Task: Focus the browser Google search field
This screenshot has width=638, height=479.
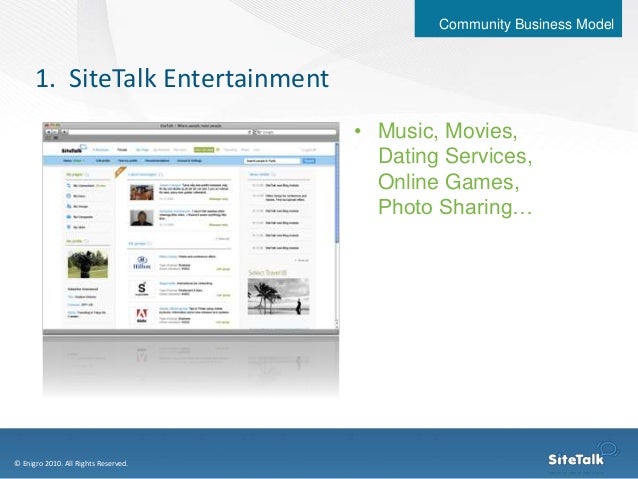Action: click(297, 132)
